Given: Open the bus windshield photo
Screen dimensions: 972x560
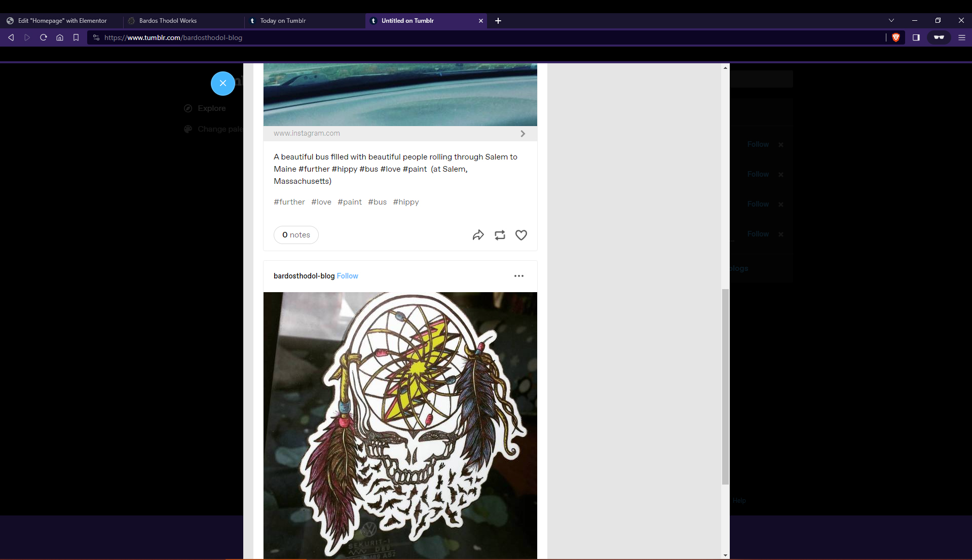Looking at the screenshot, I should click(x=400, y=95).
